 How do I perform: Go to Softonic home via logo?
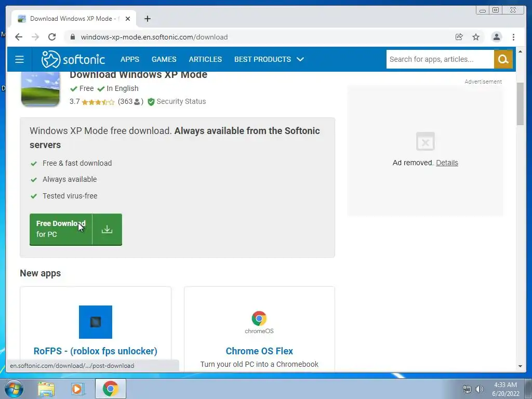(x=73, y=59)
